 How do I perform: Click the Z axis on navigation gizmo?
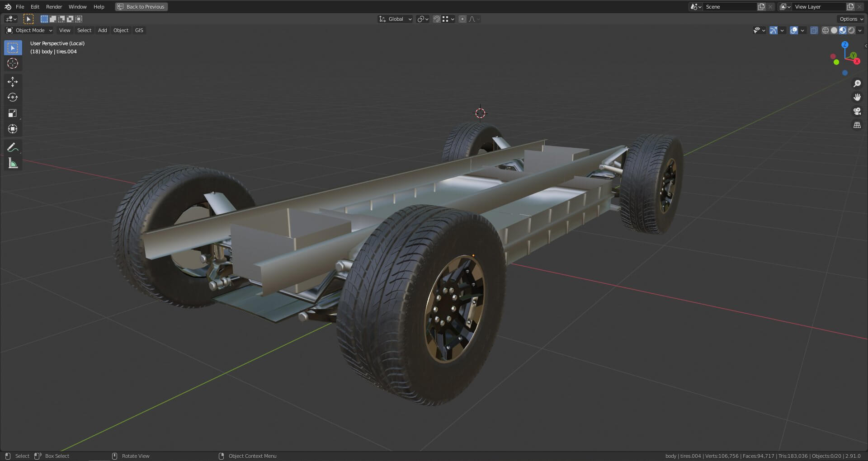[x=844, y=45]
